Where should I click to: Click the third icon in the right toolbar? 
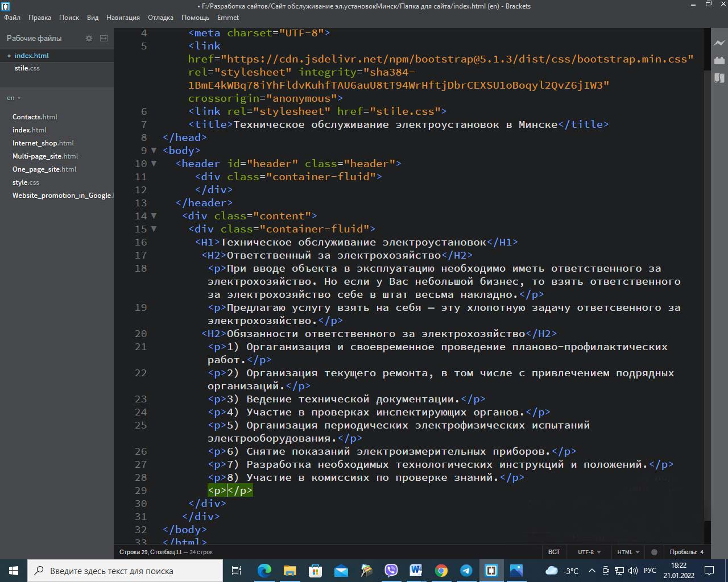(719, 78)
